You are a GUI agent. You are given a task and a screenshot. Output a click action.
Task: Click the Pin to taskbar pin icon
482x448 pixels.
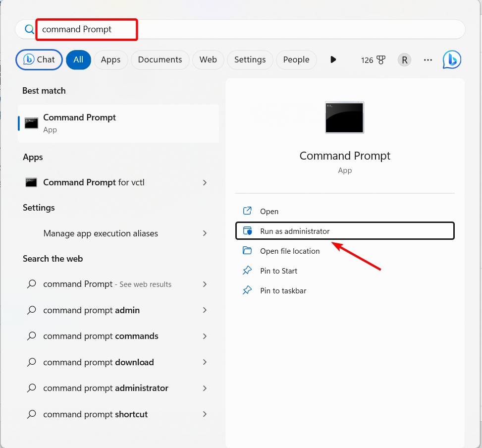[x=248, y=290]
